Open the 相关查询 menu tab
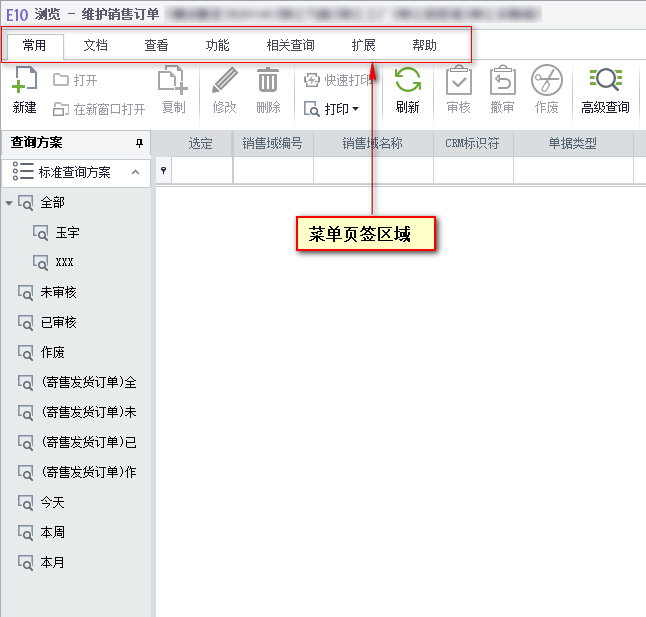This screenshot has height=617, width=646. 290,46
